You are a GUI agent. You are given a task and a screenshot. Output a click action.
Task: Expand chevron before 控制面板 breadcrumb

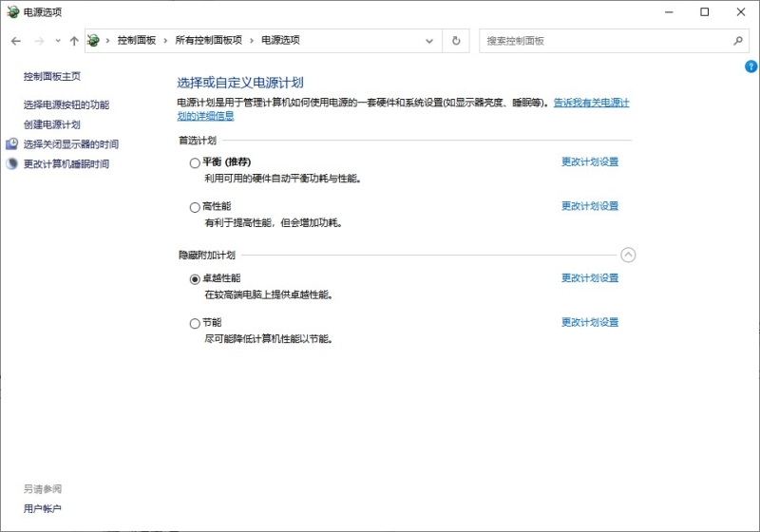pyautogui.click(x=107, y=41)
